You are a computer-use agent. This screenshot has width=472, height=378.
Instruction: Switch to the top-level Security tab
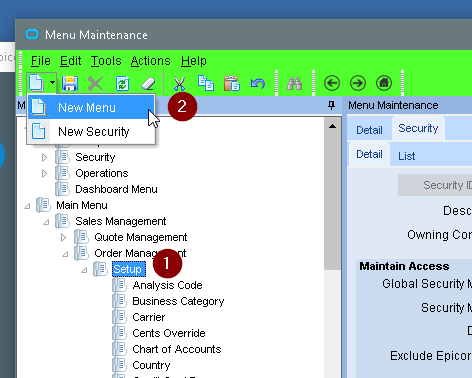tap(418, 128)
